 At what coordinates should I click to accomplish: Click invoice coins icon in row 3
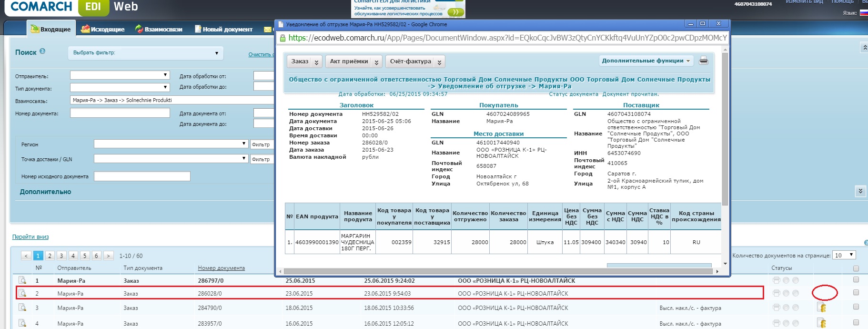coord(821,308)
